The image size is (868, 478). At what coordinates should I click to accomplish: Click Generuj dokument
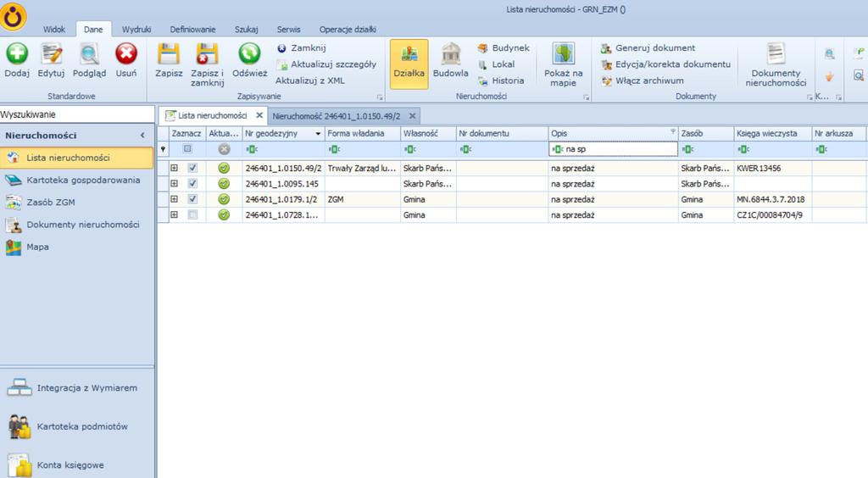(648, 48)
